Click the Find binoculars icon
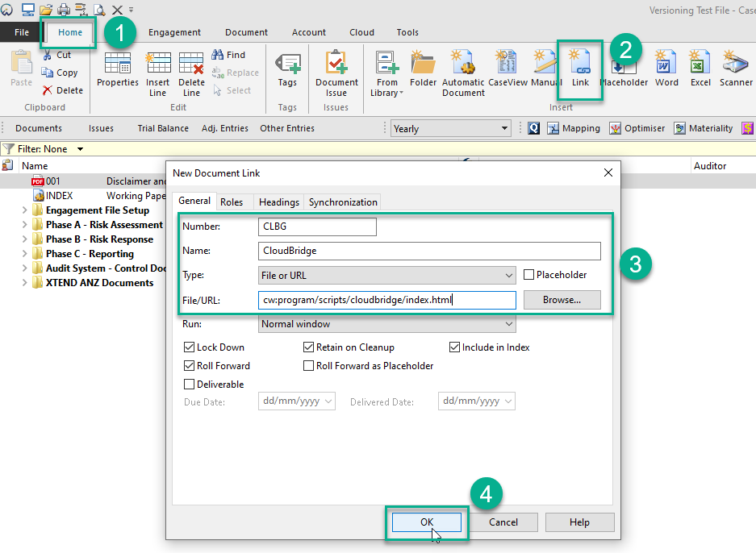 point(218,55)
